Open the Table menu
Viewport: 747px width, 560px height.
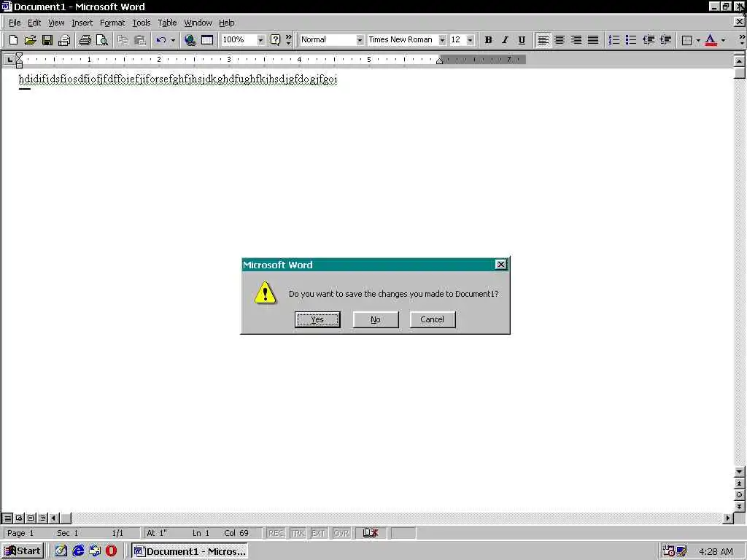(x=167, y=23)
